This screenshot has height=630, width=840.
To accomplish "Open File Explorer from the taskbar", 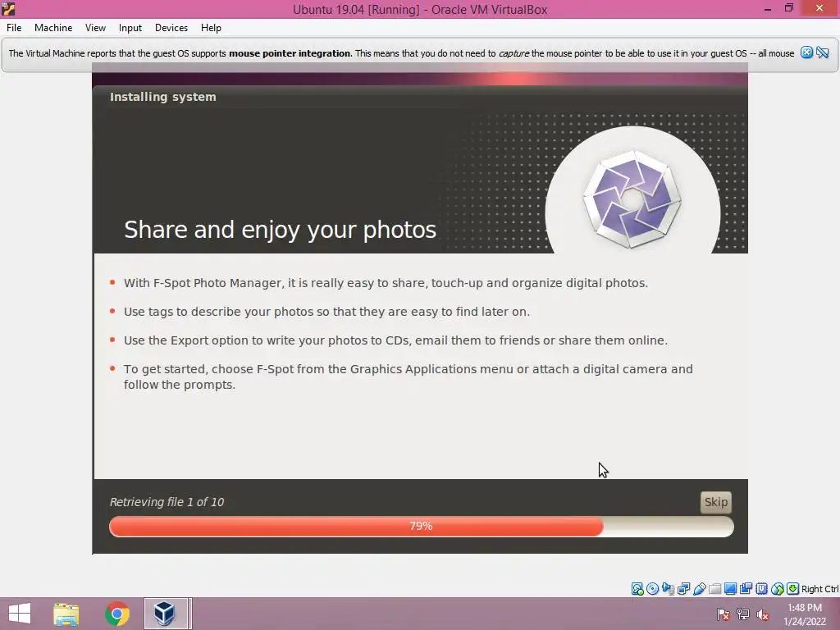I will pyautogui.click(x=66, y=614).
